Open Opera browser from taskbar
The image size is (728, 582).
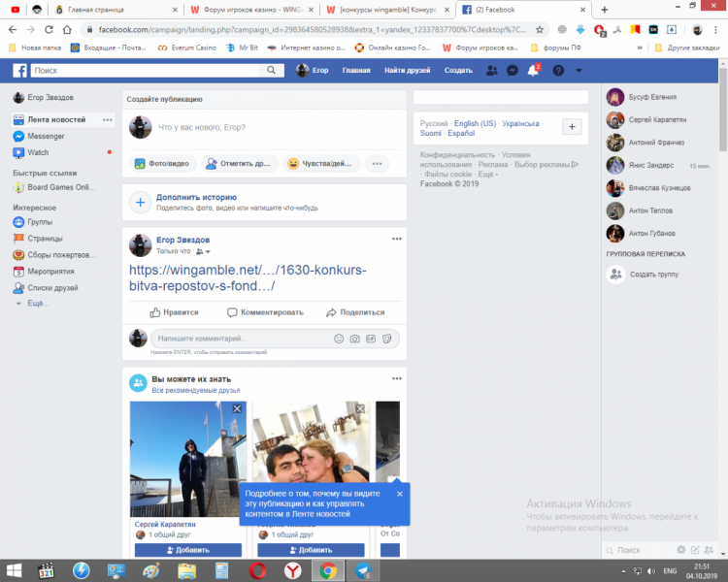(257, 571)
